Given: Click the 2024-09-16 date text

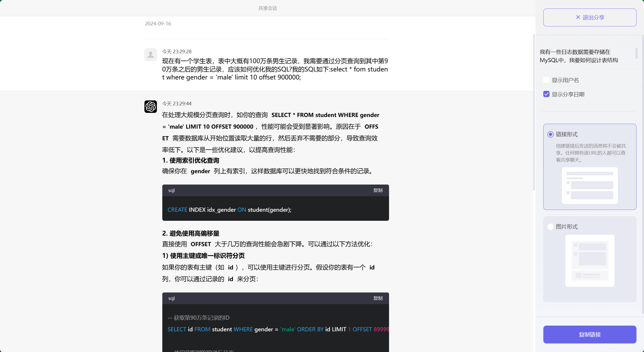Looking at the screenshot, I should 158,24.
